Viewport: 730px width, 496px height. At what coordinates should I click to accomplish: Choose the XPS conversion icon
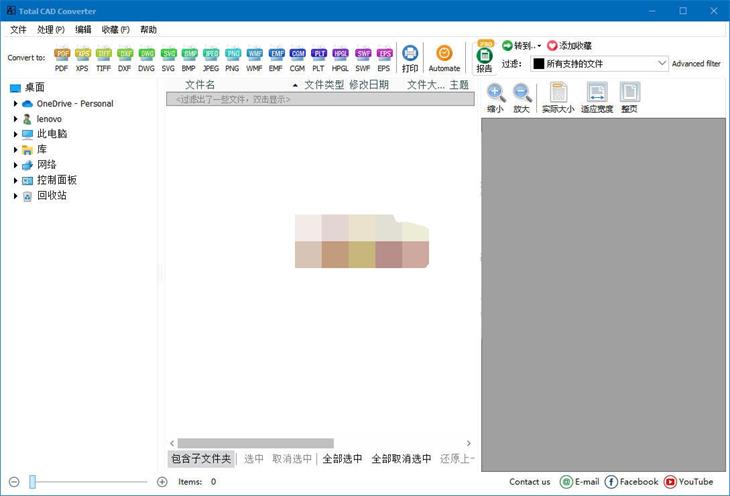click(x=82, y=60)
